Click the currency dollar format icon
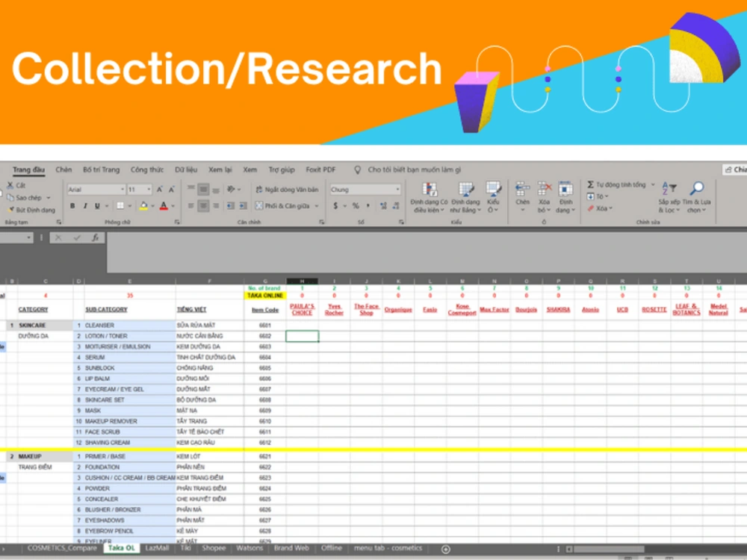Viewport: 747px width, 560px height. 335,206
